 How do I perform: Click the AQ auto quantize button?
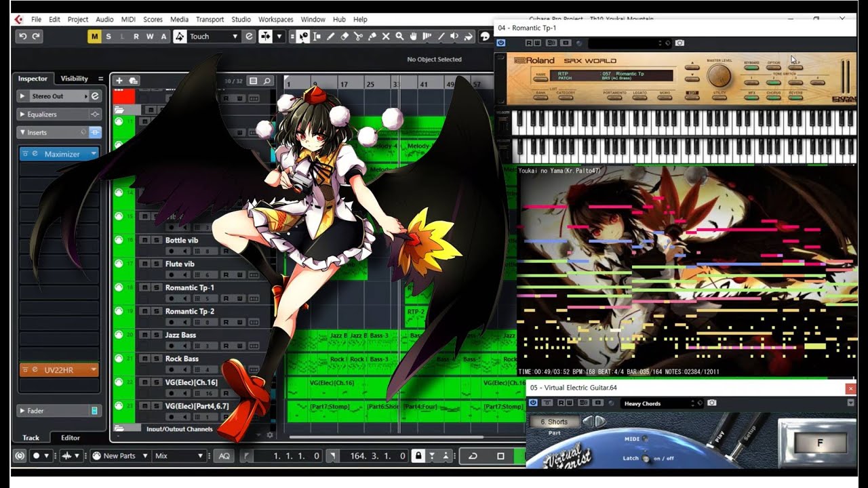pyautogui.click(x=224, y=456)
